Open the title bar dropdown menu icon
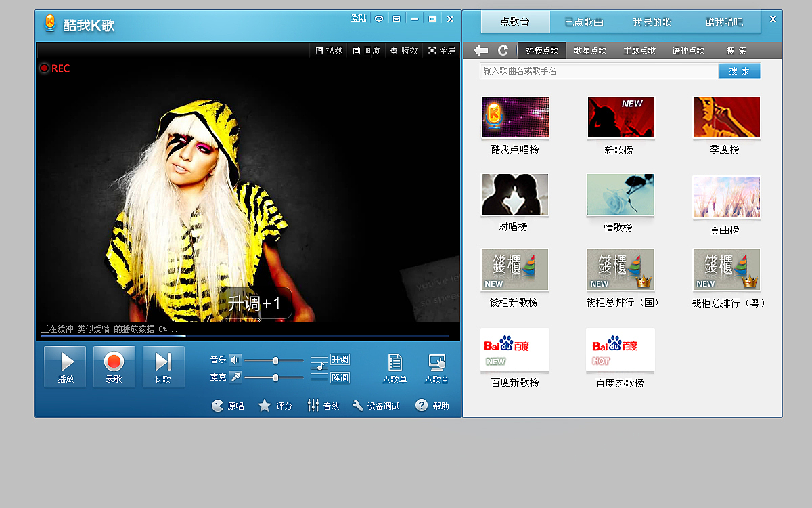This screenshot has width=812, height=508. 397,19
